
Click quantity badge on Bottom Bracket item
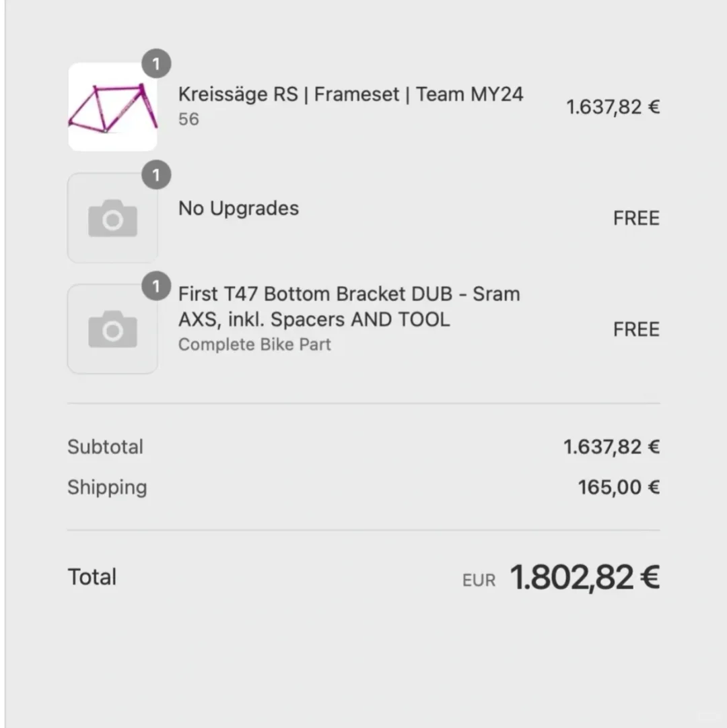click(156, 287)
